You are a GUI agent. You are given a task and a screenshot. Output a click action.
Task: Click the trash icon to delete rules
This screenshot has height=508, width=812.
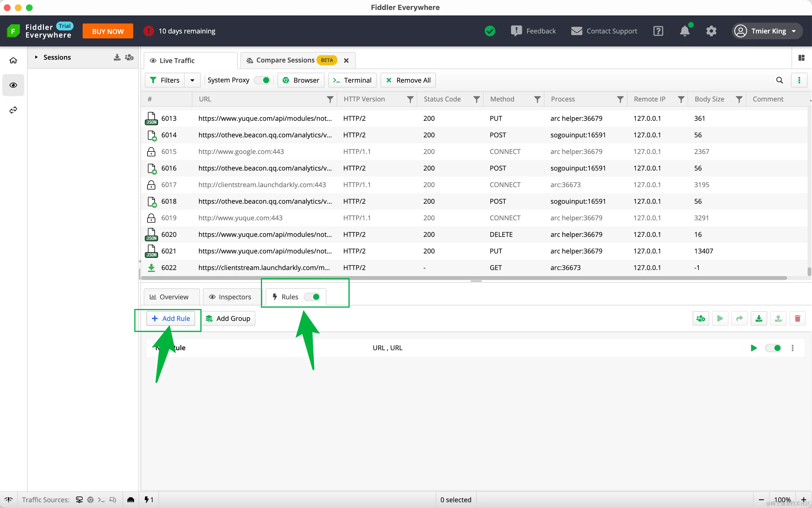pyautogui.click(x=797, y=318)
